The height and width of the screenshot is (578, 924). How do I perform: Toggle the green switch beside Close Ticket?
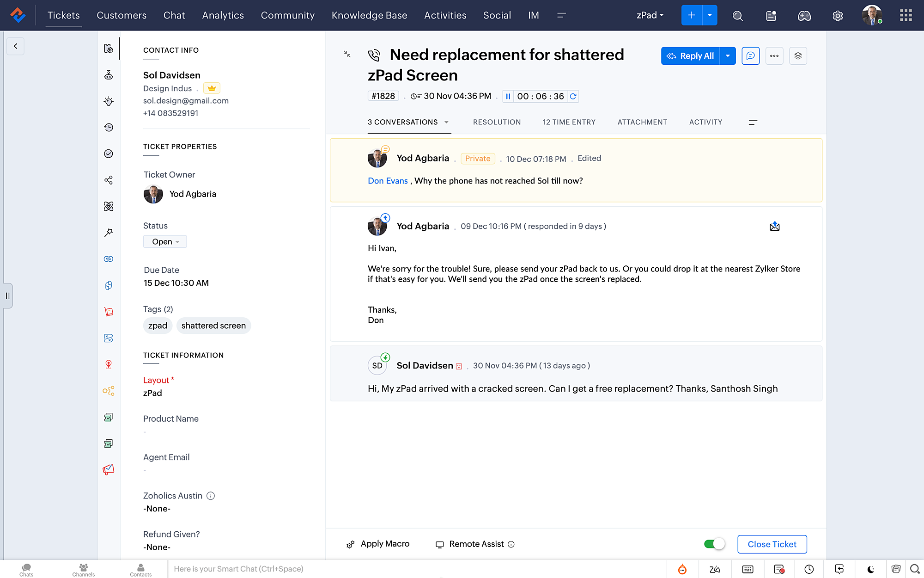pos(714,544)
